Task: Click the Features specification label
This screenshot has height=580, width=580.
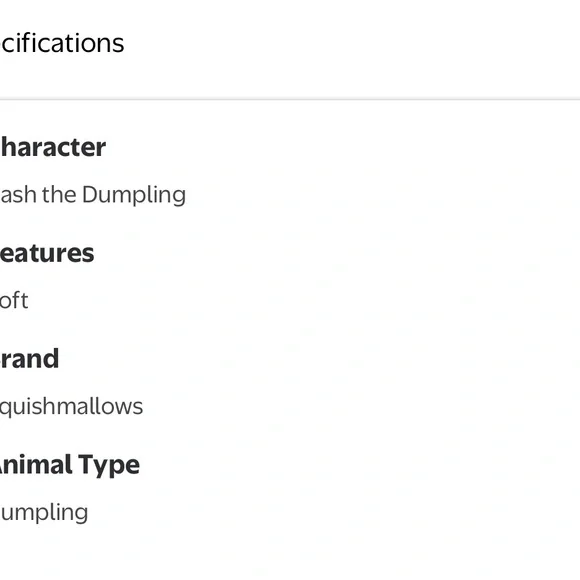Action: coord(47,253)
